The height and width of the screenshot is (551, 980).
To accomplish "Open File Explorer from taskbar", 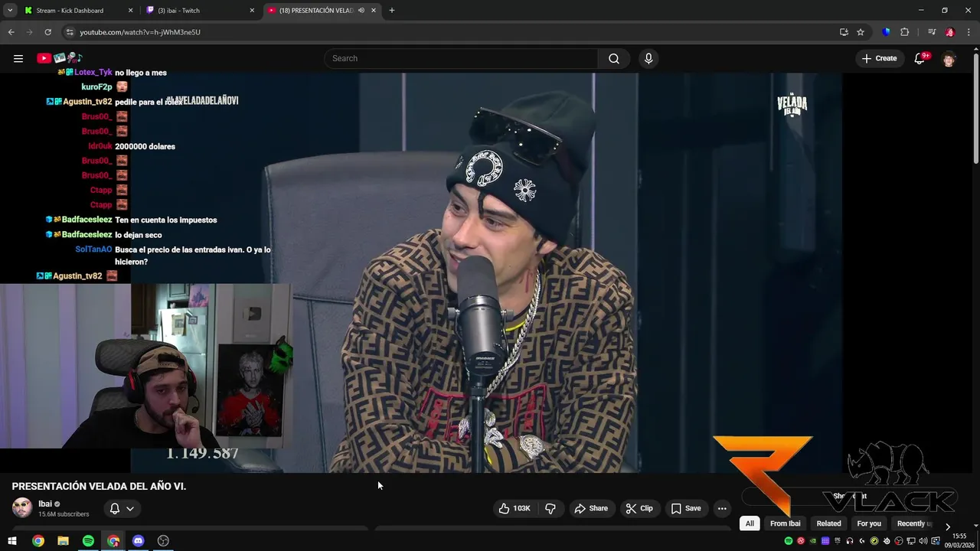I will click(x=63, y=541).
